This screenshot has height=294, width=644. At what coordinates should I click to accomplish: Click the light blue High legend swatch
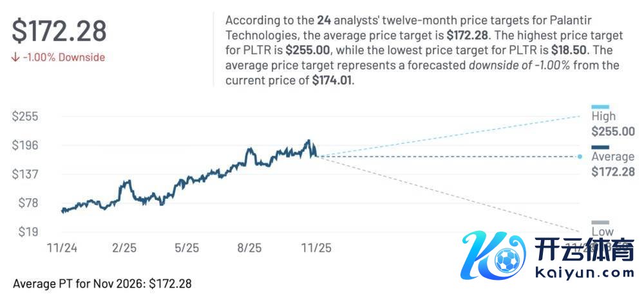pos(600,107)
